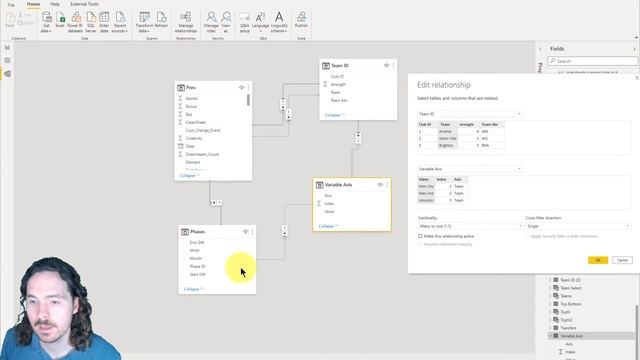Toggle visibility eye on Prev table

[242, 88]
